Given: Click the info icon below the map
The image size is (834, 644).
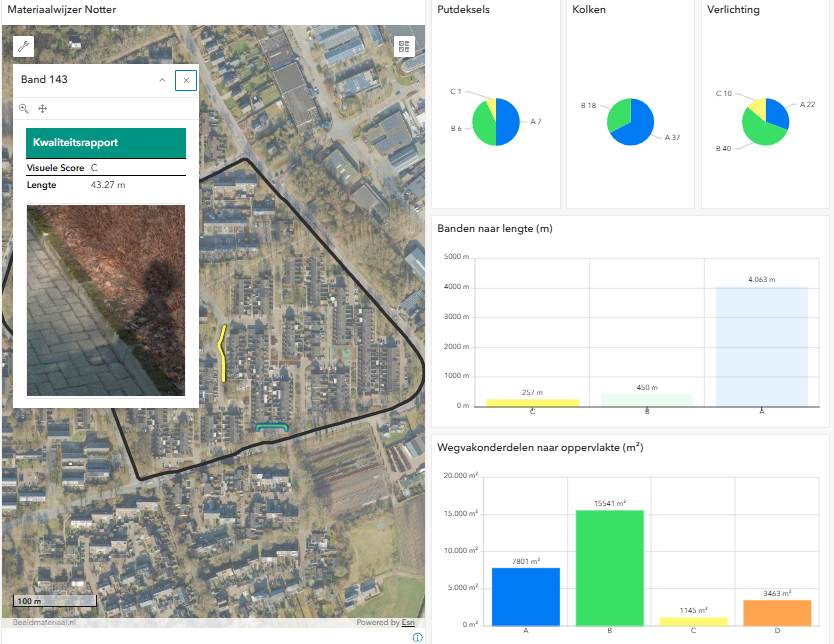Looking at the screenshot, I should click(418, 637).
